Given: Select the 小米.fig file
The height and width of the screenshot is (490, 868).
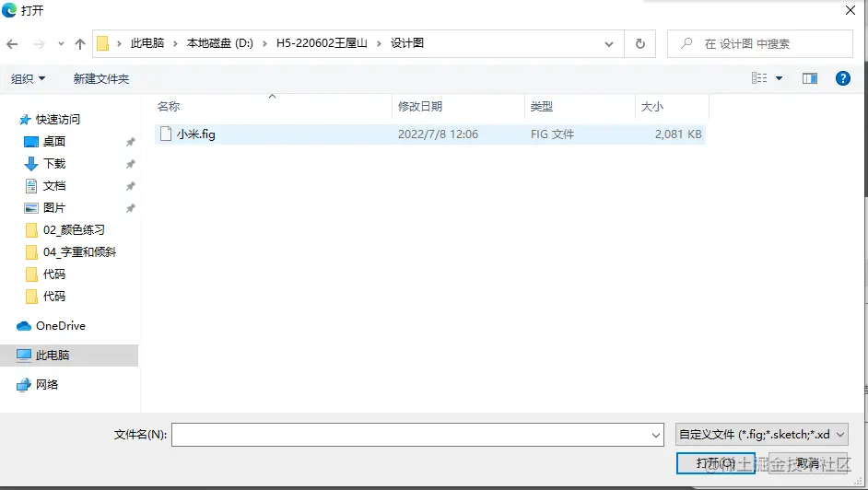Looking at the screenshot, I should 429,134.
